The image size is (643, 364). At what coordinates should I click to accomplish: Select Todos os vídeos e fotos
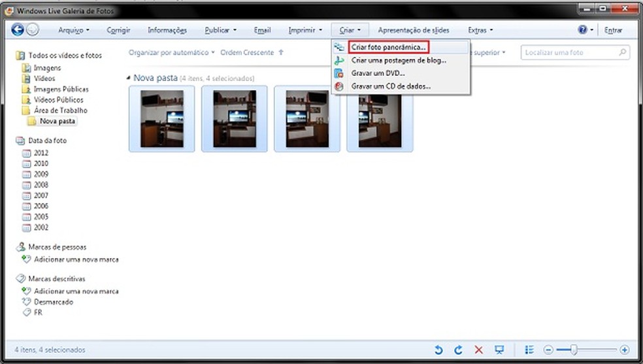coord(65,56)
